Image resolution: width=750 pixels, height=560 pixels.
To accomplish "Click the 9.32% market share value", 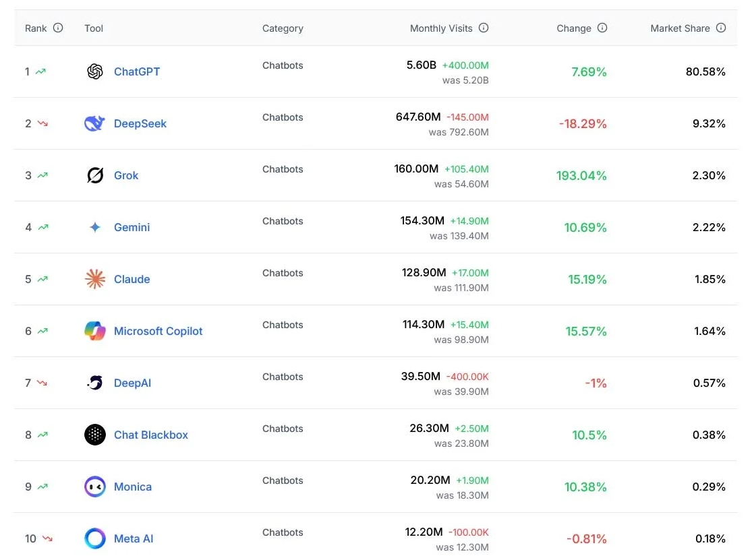I will click(x=709, y=124).
